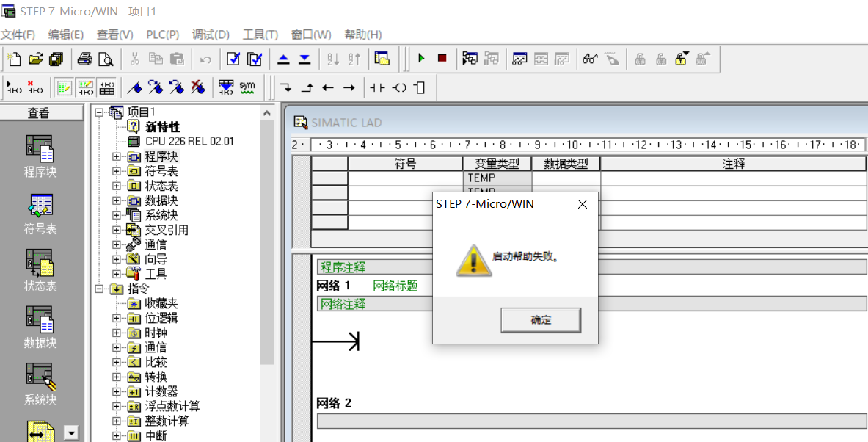Go to the Next Bookmark icon
Image resolution: width=868 pixels, height=442 pixels.
tap(156, 87)
